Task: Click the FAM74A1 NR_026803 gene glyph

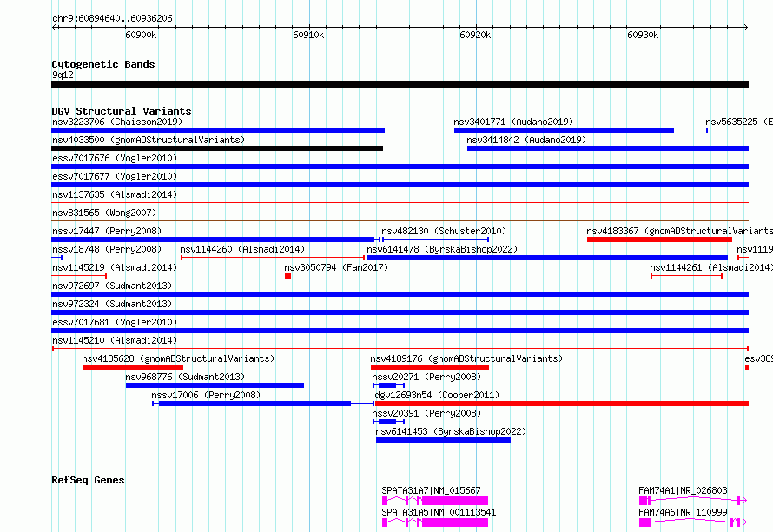Action: (692, 501)
